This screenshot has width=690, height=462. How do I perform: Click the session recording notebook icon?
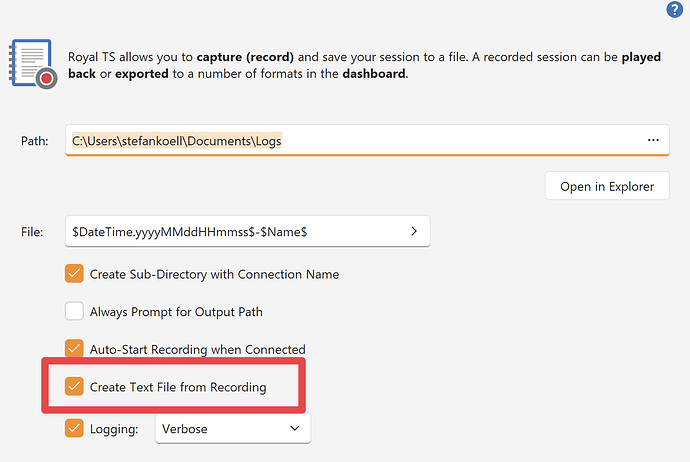click(30, 66)
